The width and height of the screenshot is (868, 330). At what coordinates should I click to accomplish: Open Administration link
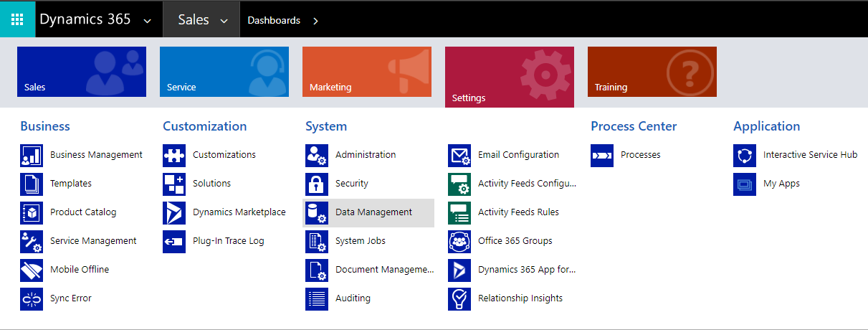pyautogui.click(x=366, y=154)
